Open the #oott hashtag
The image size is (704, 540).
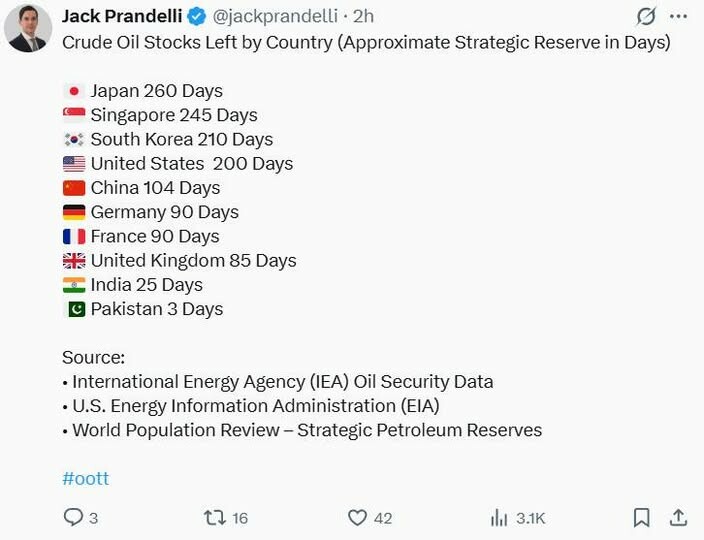click(85, 478)
